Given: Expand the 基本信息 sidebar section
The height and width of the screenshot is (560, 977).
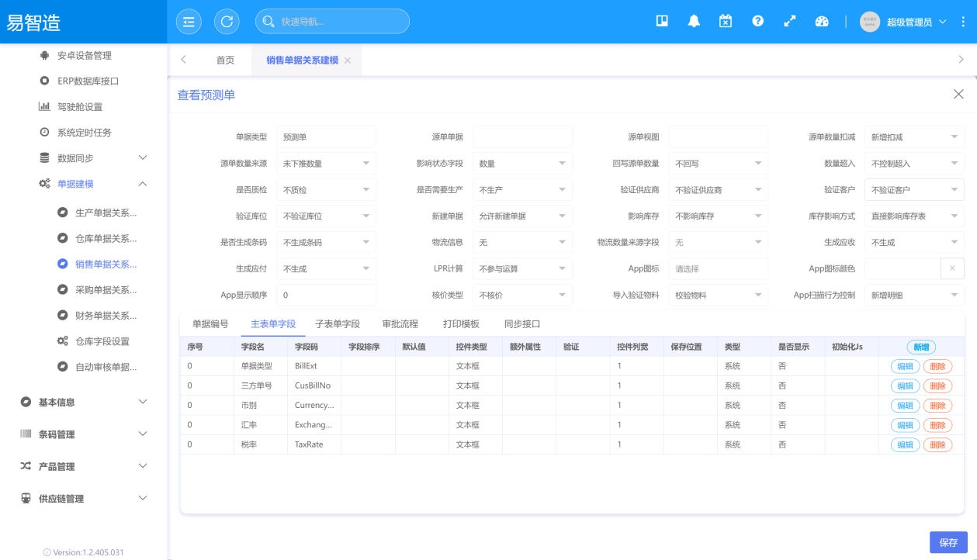Looking at the screenshot, I should coord(83,402).
